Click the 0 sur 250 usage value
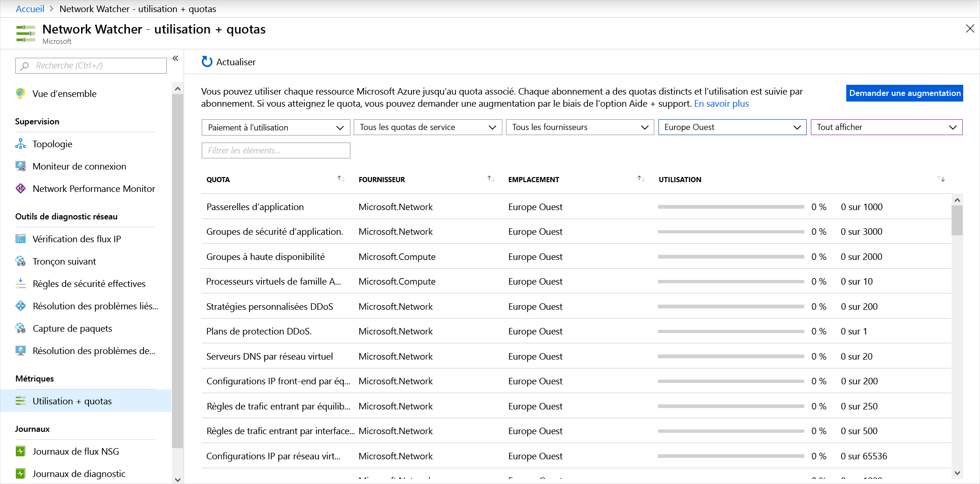The image size is (980, 484). tap(859, 406)
